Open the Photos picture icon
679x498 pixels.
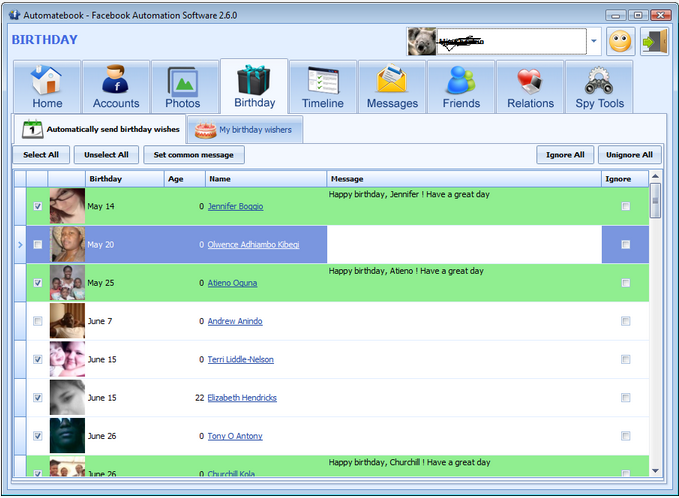(182, 81)
